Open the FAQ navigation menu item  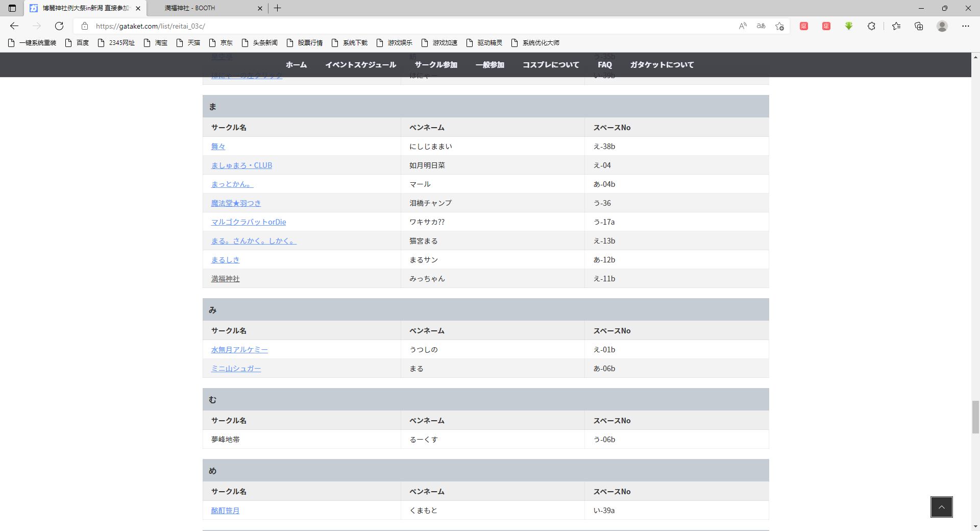tap(604, 65)
